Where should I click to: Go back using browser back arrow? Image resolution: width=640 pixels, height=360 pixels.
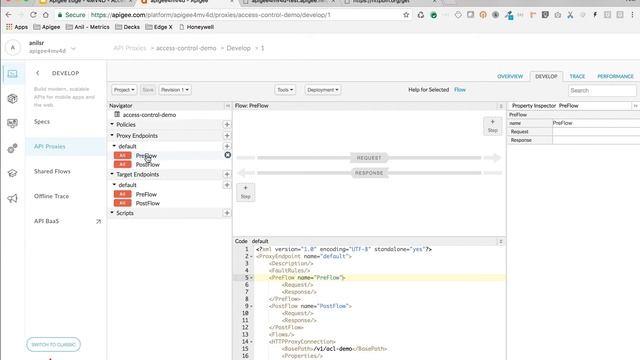click(9, 15)
